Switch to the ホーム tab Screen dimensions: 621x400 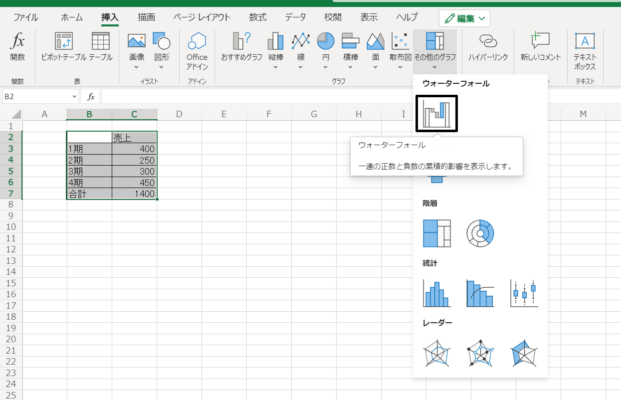72,17
